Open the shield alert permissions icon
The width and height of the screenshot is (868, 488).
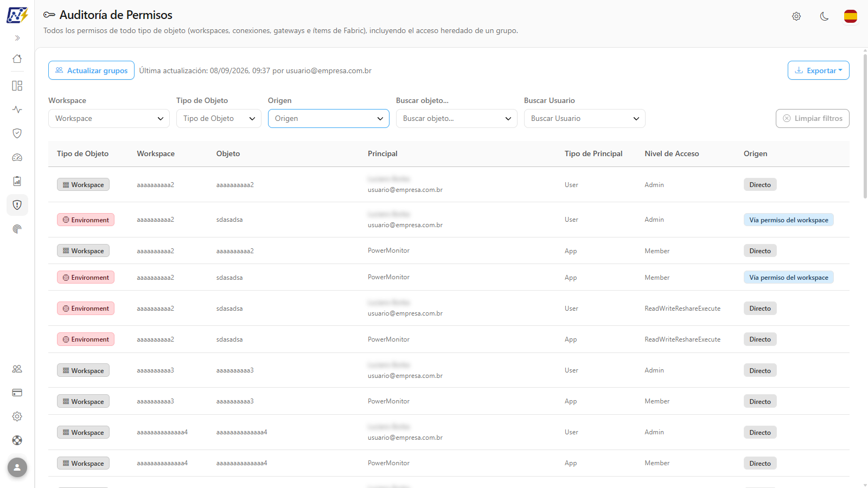pyautogui.click(x=17, y=205)
